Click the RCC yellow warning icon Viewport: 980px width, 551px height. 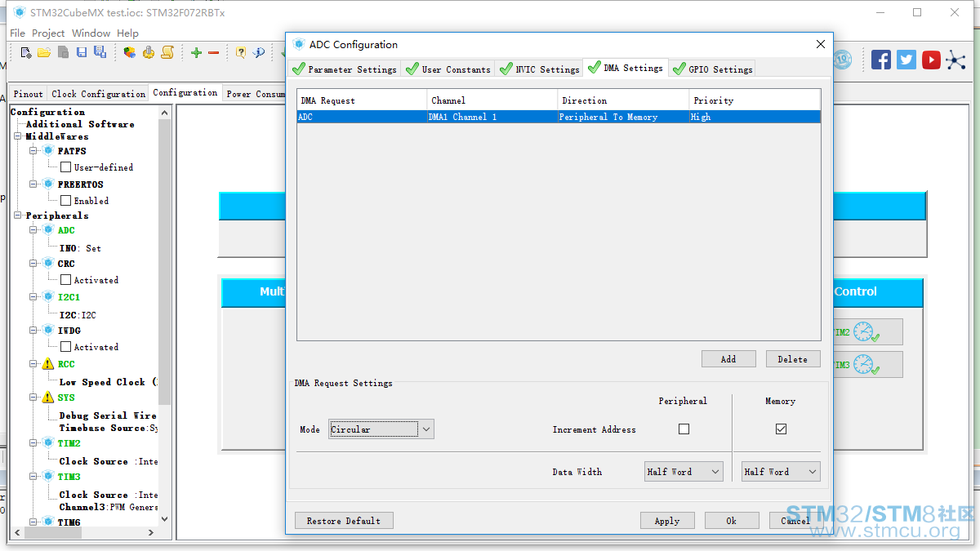coord(48,364)
